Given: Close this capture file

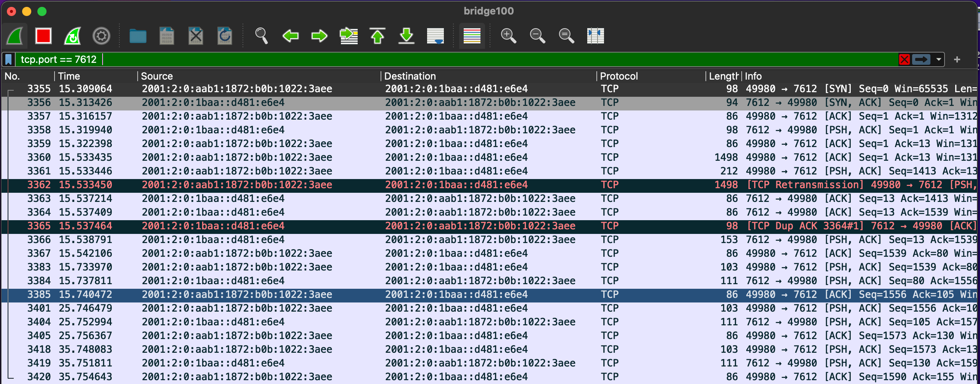Looking at the screenshot, I should 196,36.
